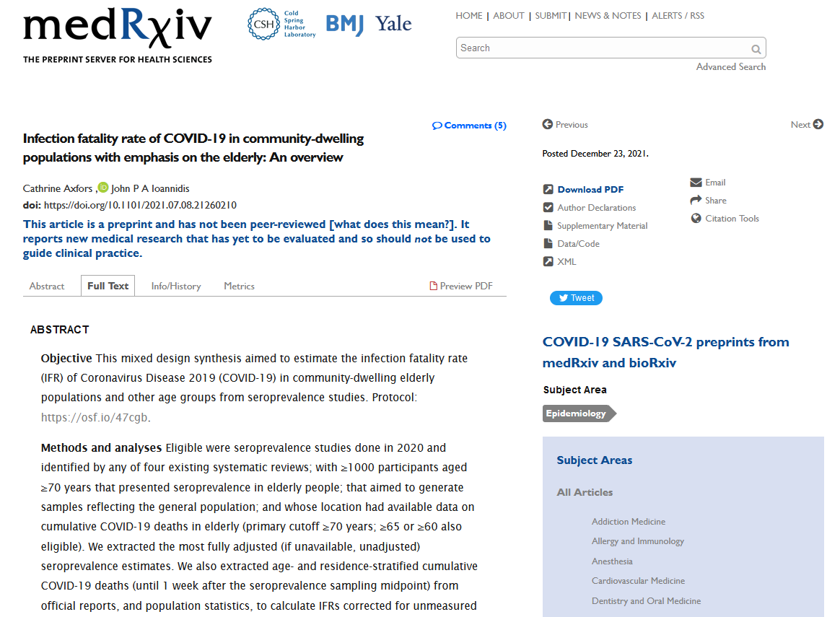Click the search magnifier icon

point(756,49)
